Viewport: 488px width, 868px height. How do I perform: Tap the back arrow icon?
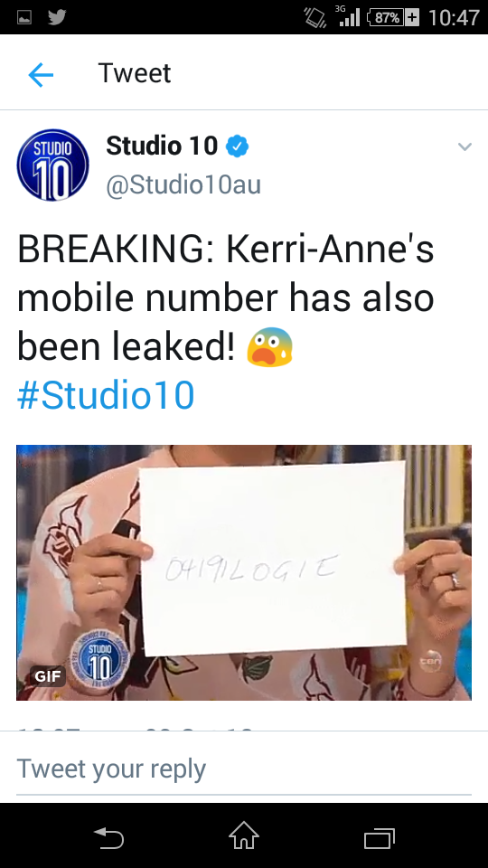(x=41, y=74)
